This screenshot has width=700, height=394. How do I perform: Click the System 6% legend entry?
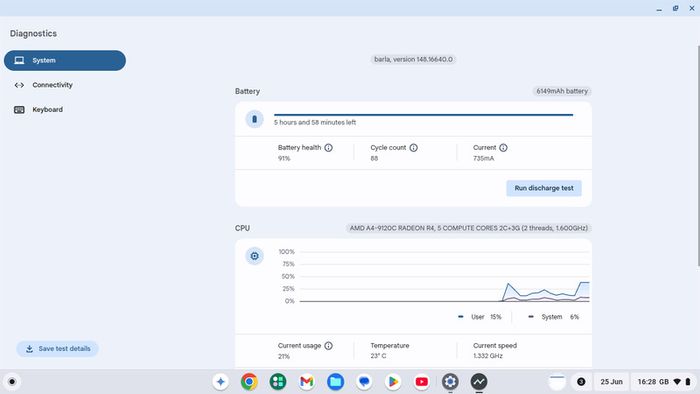tap(554, 317)
